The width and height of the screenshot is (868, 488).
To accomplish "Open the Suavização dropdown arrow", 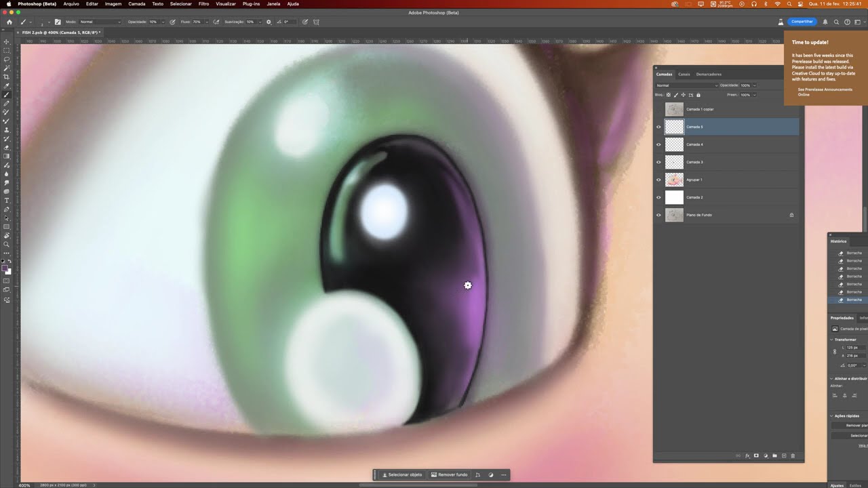I will click(260, 22).
